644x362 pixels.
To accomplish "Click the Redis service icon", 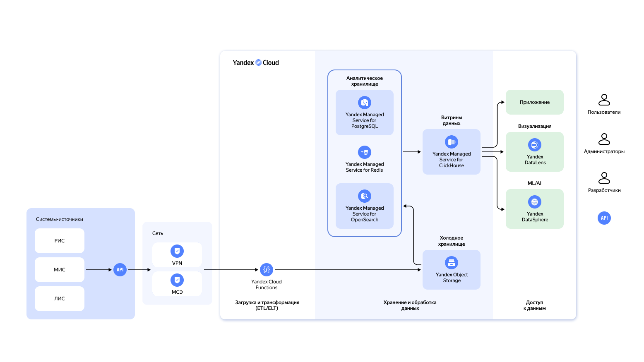I will click(x=365, y=152).
